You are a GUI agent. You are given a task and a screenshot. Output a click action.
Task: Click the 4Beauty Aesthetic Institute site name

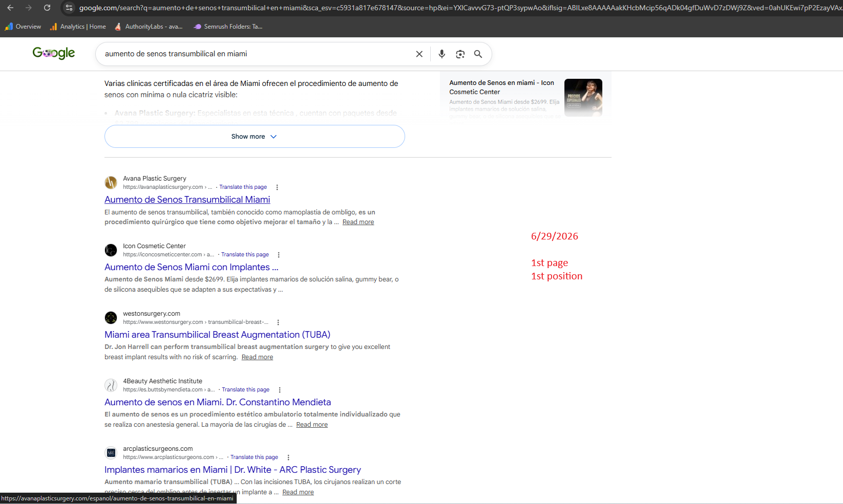pyautogui.click(x=162, y=381)
